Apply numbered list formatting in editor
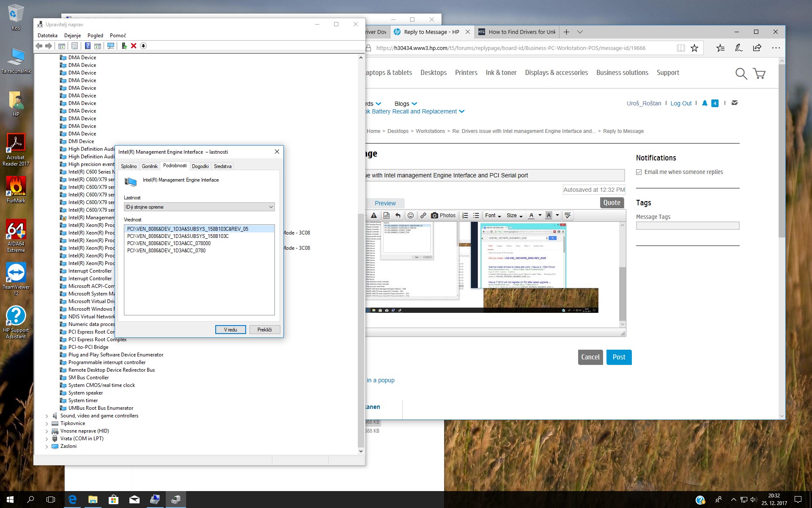This screenshot has height=508, width=812. click(465, 215)
